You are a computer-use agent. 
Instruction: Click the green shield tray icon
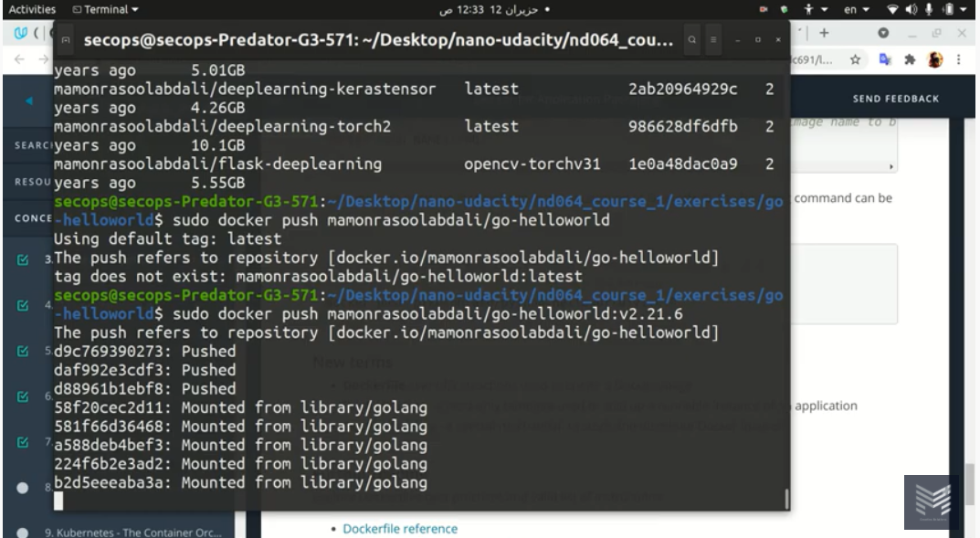(785, 9)
